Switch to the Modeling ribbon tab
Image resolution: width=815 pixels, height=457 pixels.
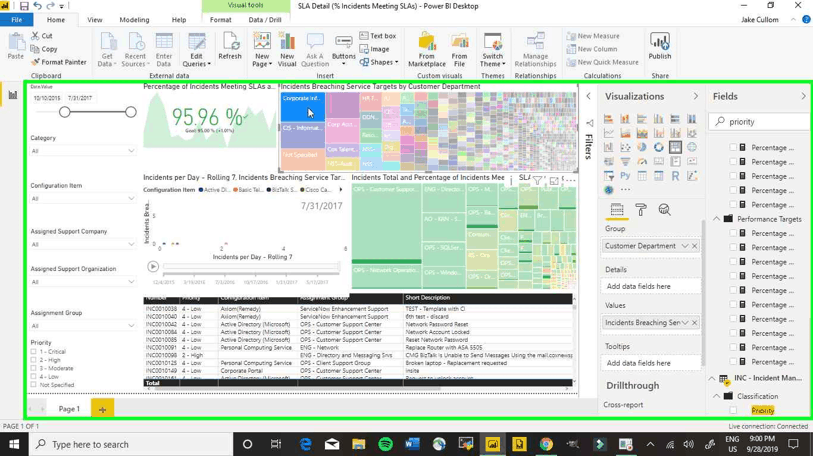tap(134, 20)
